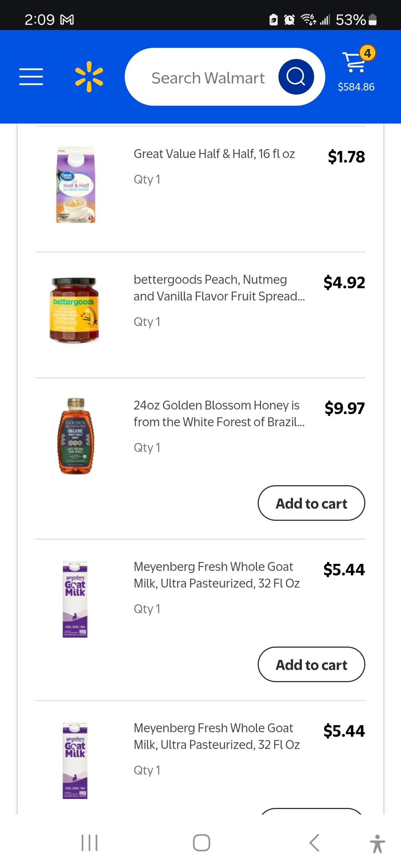Tap the Android back arrow
Screen dimensions: 401x868
coord(314,843)
